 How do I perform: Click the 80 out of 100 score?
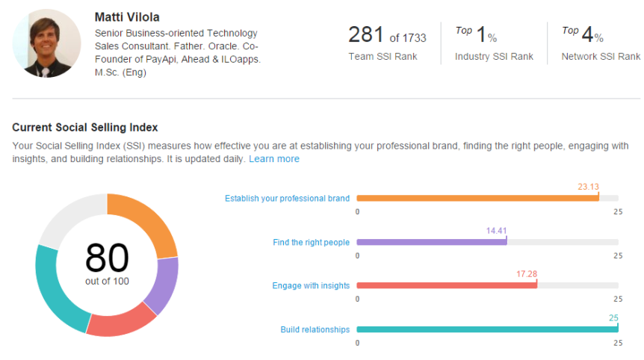pyautogui.click(x=107, y=263)
